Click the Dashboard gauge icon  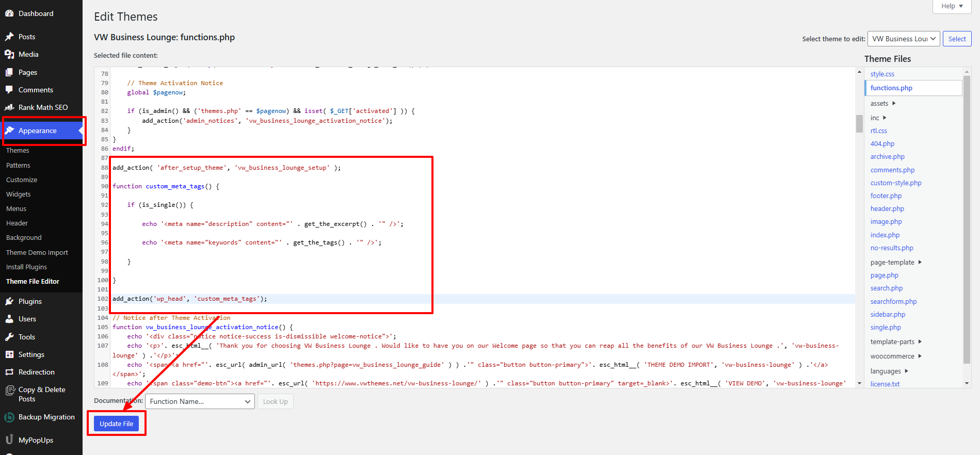point(9,13)
